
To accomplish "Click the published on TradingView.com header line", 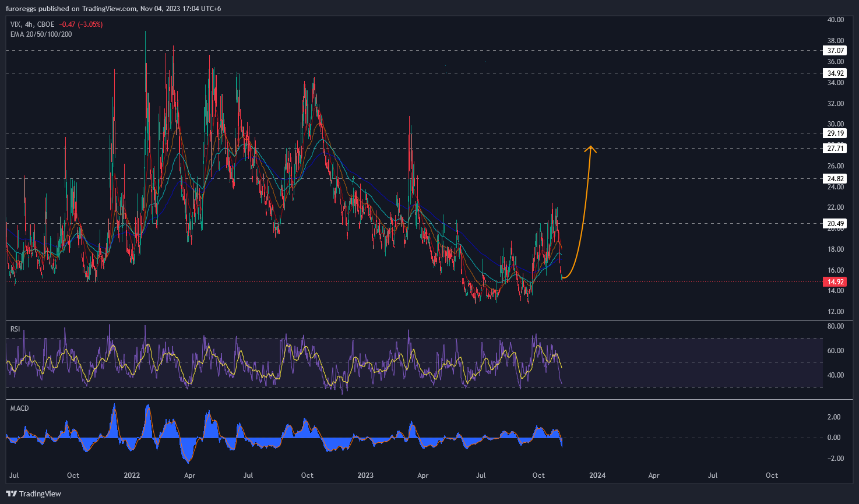I will [113, 8].
